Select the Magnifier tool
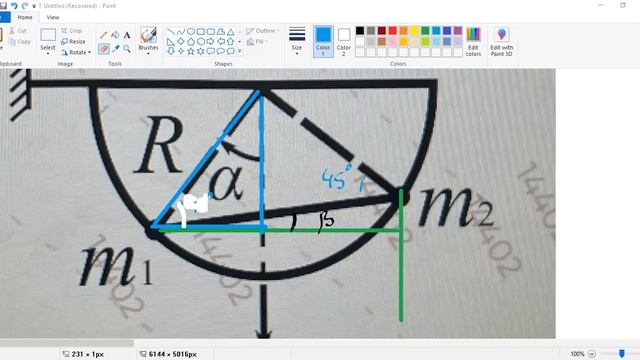 click(127, 49)
